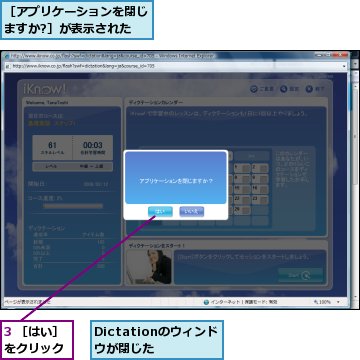Click the Start button in the Dictation panel
360x360 pixels.
[301, 275]
